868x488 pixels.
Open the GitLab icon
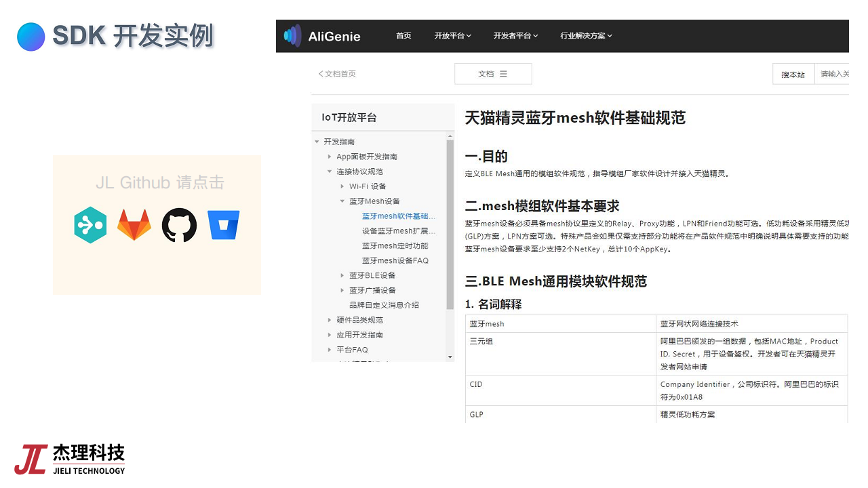coord(134,224)
